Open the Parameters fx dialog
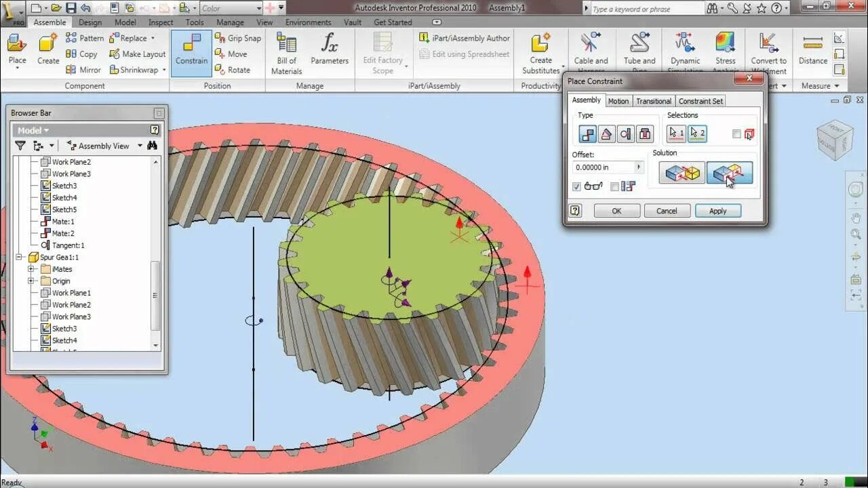 click(x=330, y=49)
